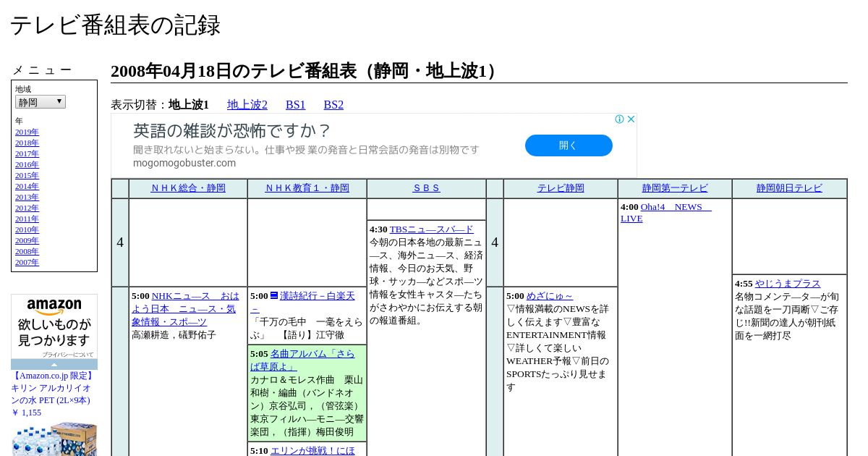
Task: Open the Oha!4 NEWS LIVE program link
Action: tap(665, 213)
